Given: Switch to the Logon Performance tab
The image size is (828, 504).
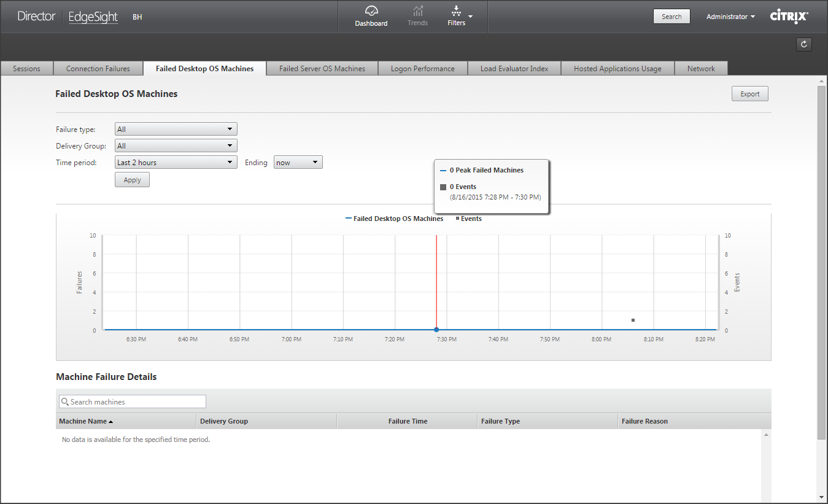Looking at the screenshot, I should [x=422, y=69].
